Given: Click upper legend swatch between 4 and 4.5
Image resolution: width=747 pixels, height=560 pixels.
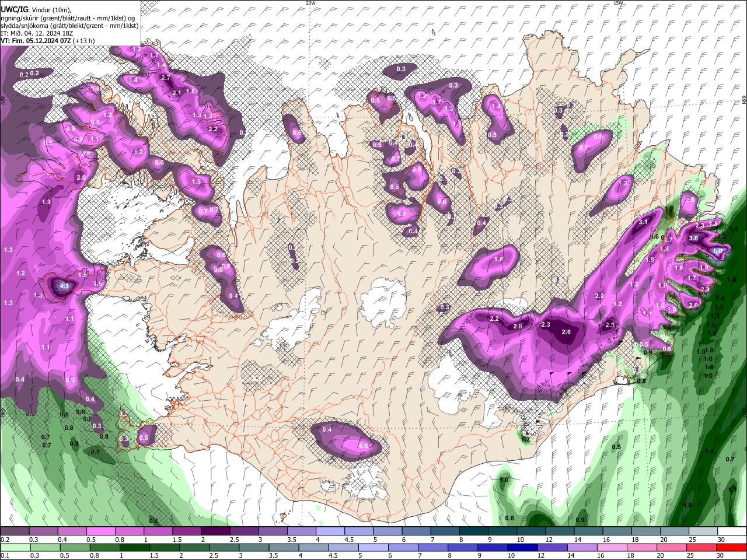Looking at the screenshot, I should pos(330,531).
